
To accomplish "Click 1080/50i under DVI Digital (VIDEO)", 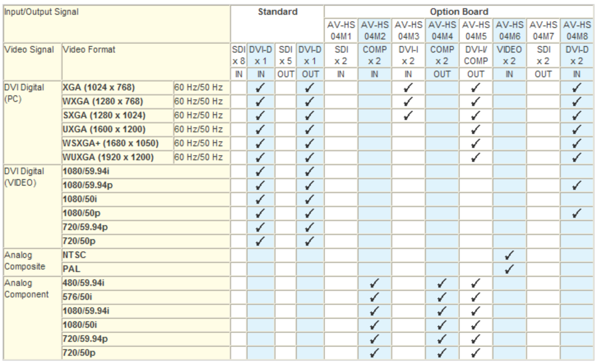I will click(146, 199).
